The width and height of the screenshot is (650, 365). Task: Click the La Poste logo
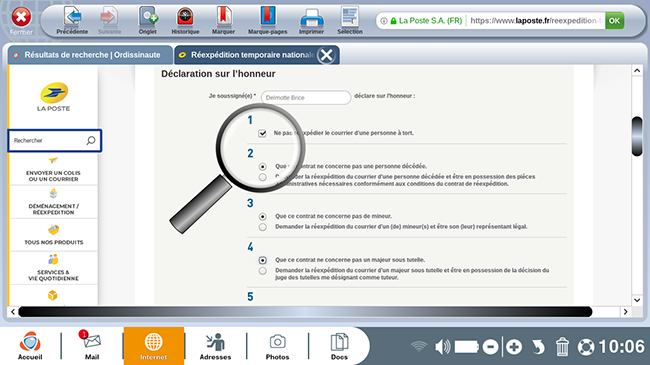[53, 97]
